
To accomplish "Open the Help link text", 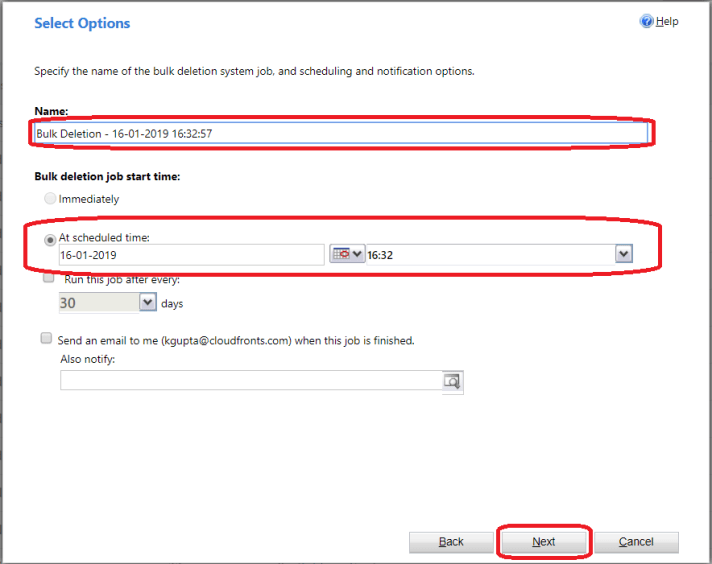I will click(x=667, y=21).
